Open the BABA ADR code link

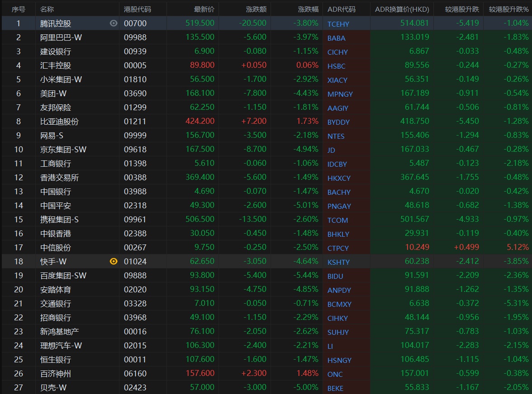(x=336, y=38)
